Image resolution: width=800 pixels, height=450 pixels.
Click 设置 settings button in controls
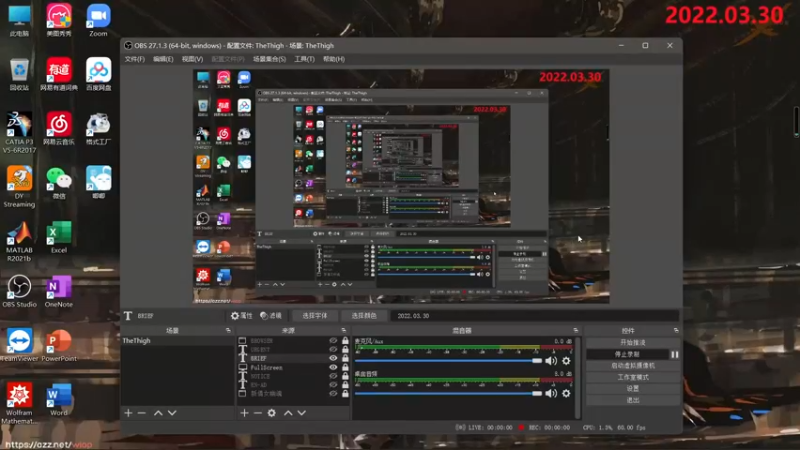click(x=633, y=389)
